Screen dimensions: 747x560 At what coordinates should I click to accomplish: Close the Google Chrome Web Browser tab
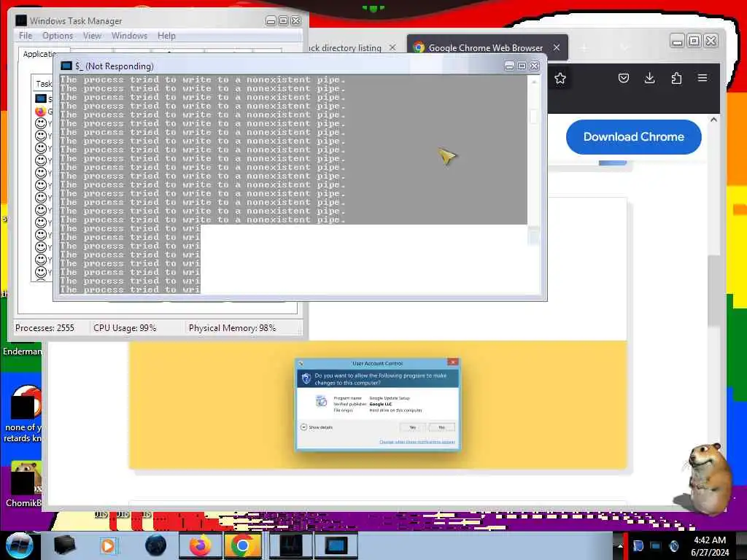pyautogui.click(x=557, y=47)
